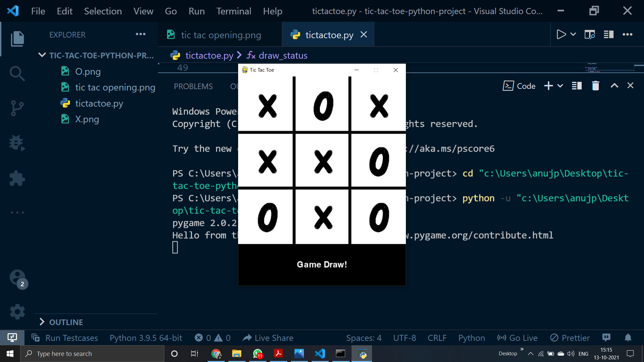Click the Run Python File play icon
This screenshot has width=644, height=362.
coord(561,35)
